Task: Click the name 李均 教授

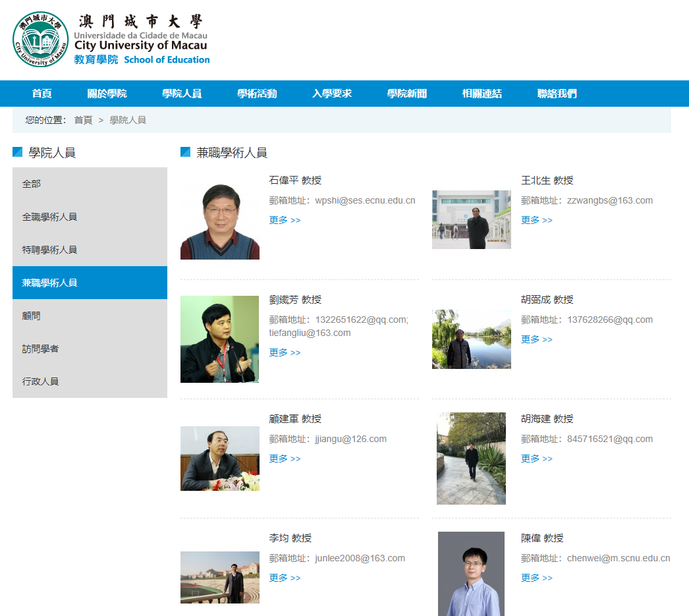Action: coord(290,538)
